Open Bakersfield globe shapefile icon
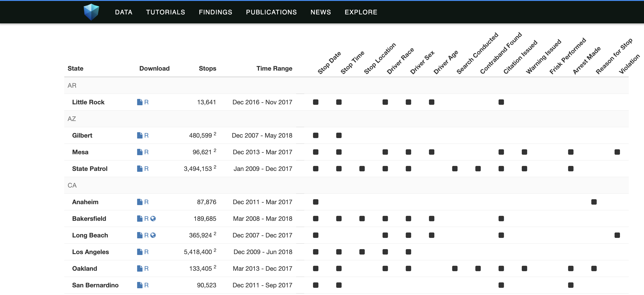The height and width of the screenshot is (295, 644). [153, 218]
